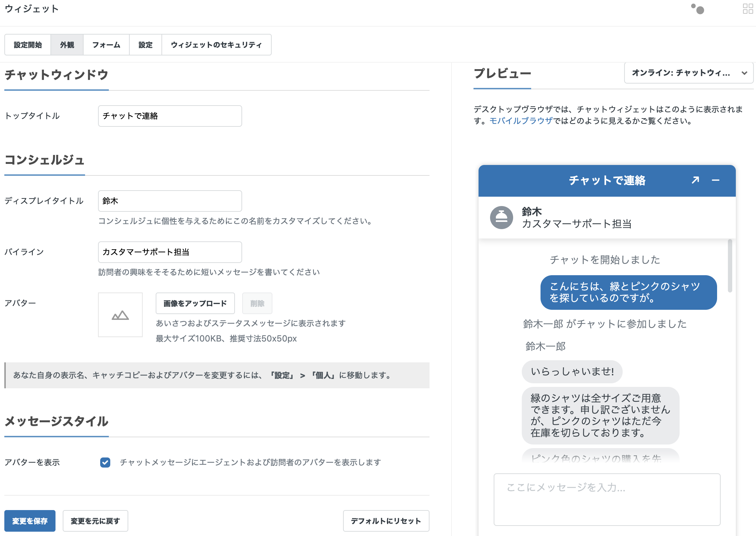Click the pop-out arrow in the chat preview header
The image size is (756, 536).
[695, 180]
